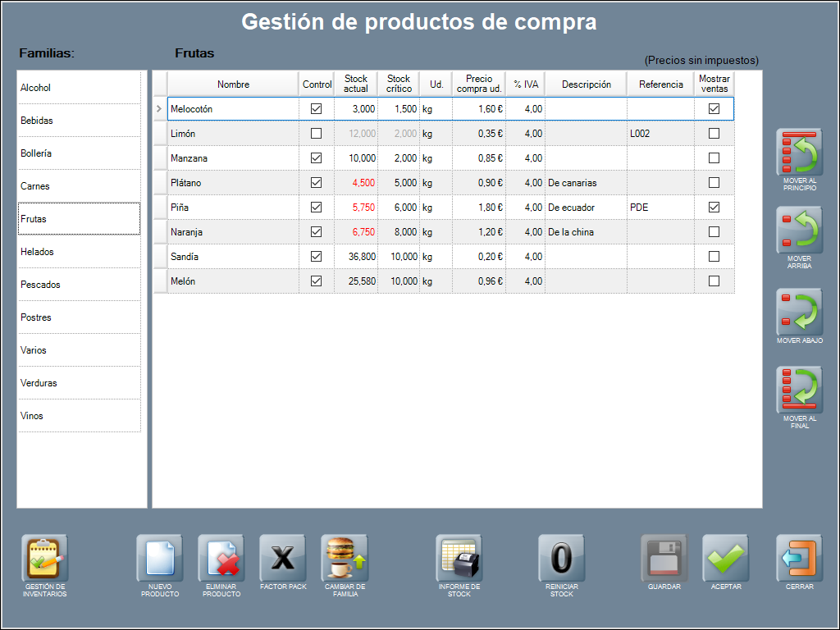This screenshot has width=840, height=630.
Task: Send product down with Mover Abajo
Action: click(x=799, y=312)
